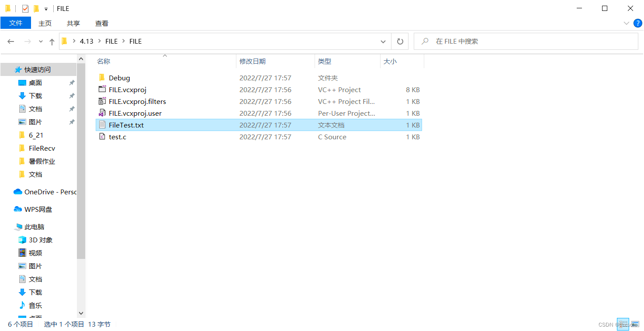Go back with the left arrow
Screen dimensions: 644x331
(x=11, y=41)
